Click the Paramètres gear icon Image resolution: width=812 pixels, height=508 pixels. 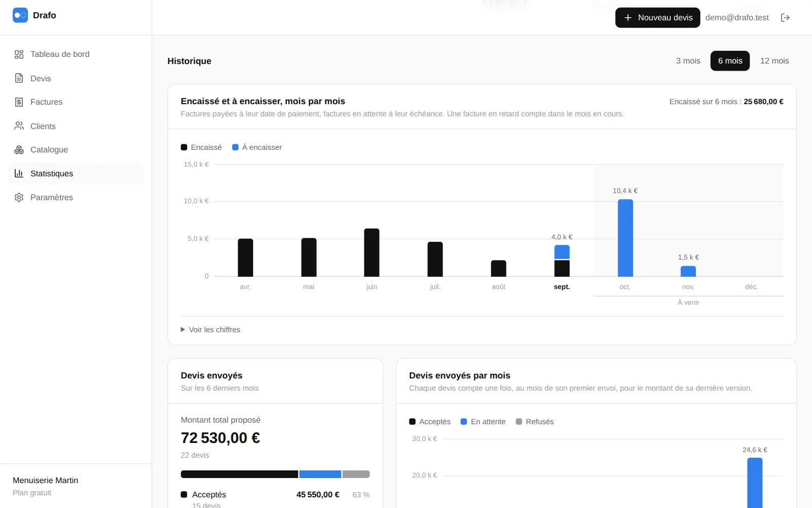click(19, 197)
